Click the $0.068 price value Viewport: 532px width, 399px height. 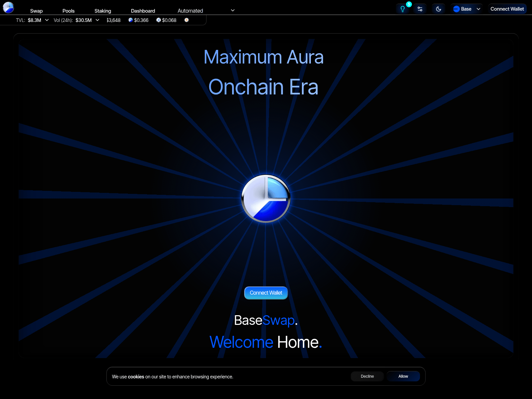(x=169, y=20)
